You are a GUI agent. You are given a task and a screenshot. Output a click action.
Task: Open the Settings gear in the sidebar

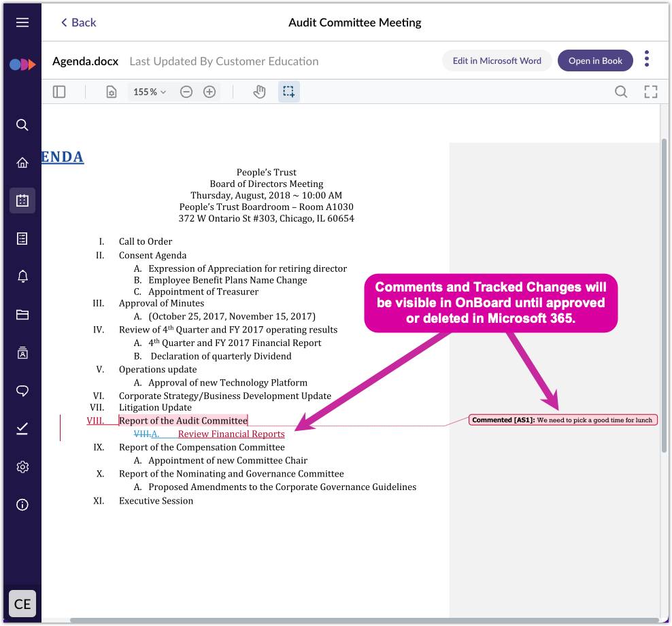tap(22, 467)
